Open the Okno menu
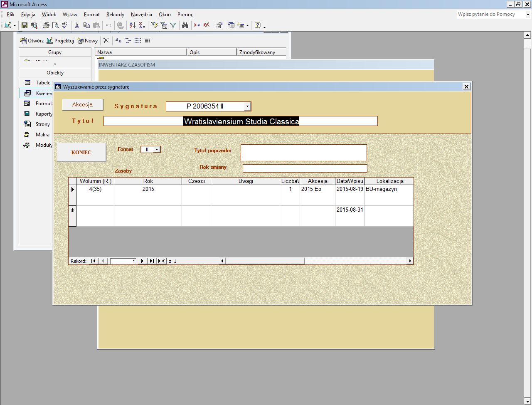Screen dimensions: 532x405 click(165, 14)
